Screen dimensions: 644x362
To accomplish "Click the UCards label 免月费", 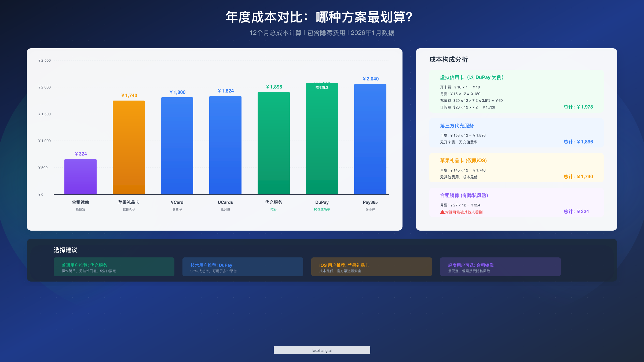I will point(225,209).
